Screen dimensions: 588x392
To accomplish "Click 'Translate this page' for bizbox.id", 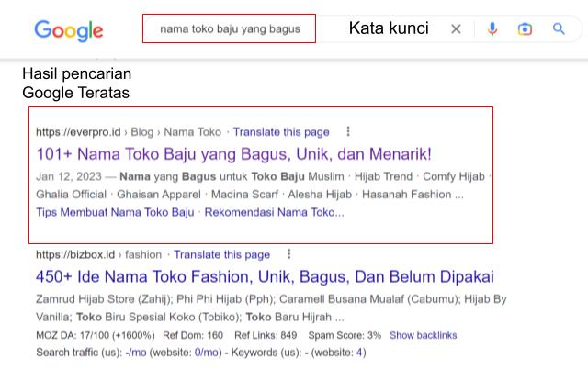I will pos(222,254).
